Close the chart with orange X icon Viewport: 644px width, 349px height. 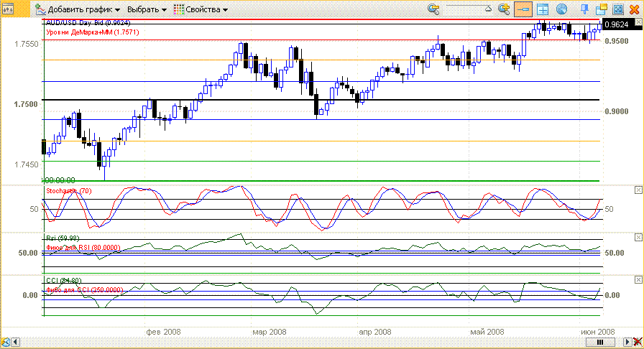(x=634, y=9)
